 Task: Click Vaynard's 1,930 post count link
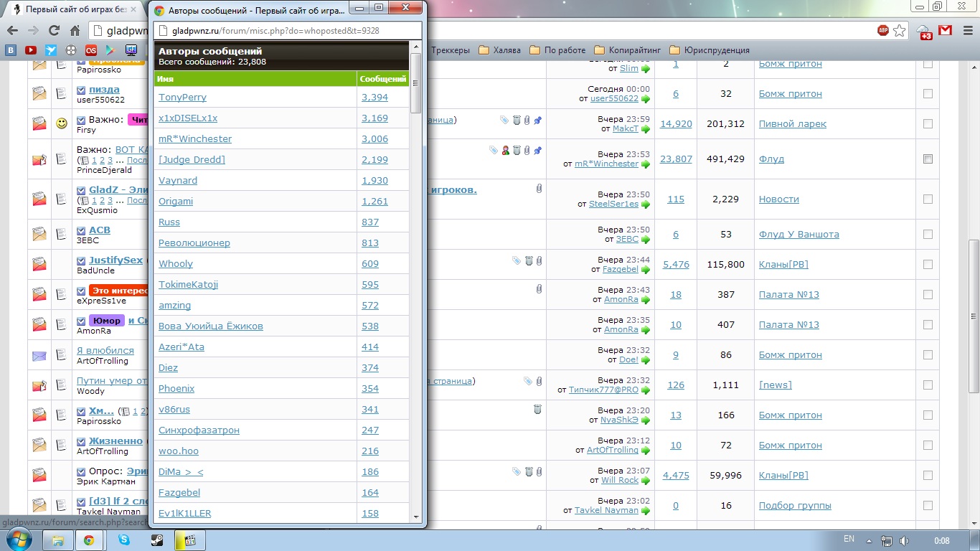click(x=374, y=181)
